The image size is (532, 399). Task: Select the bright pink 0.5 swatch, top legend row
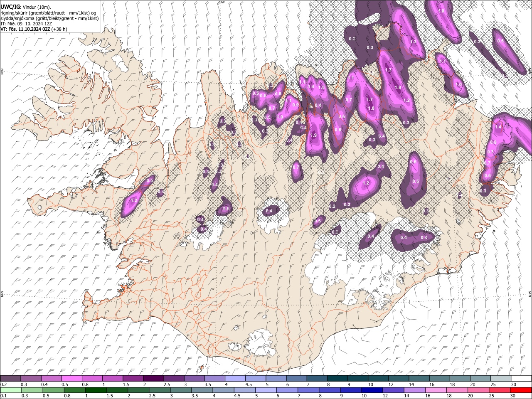(71, 378)
